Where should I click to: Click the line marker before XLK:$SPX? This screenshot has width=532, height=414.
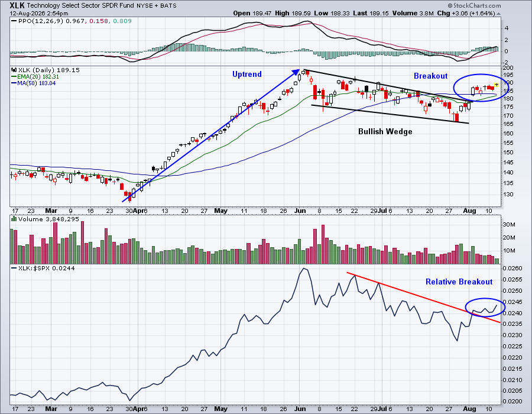(x=14, y=268)
